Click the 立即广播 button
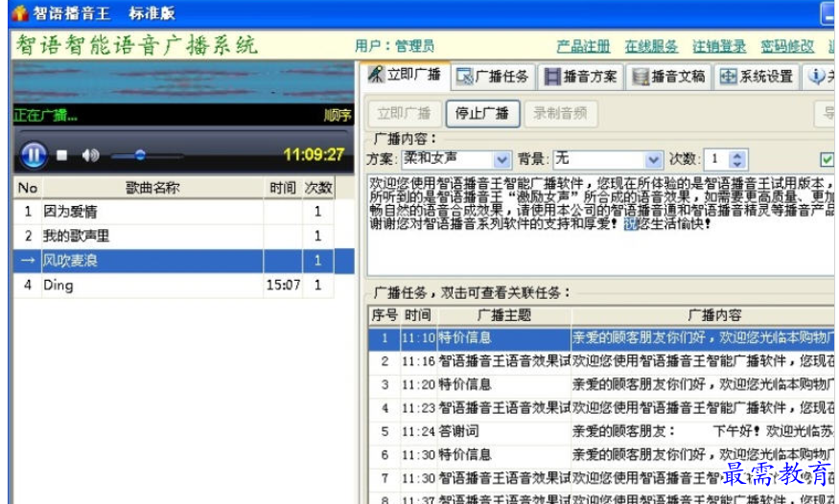839x504 pixels. 404,113
